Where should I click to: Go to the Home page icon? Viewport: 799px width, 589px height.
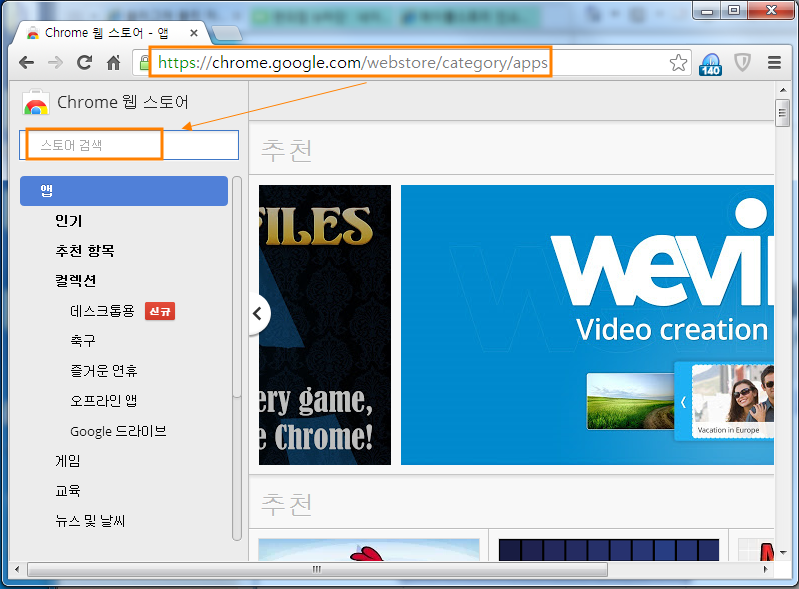click(113, 63)
